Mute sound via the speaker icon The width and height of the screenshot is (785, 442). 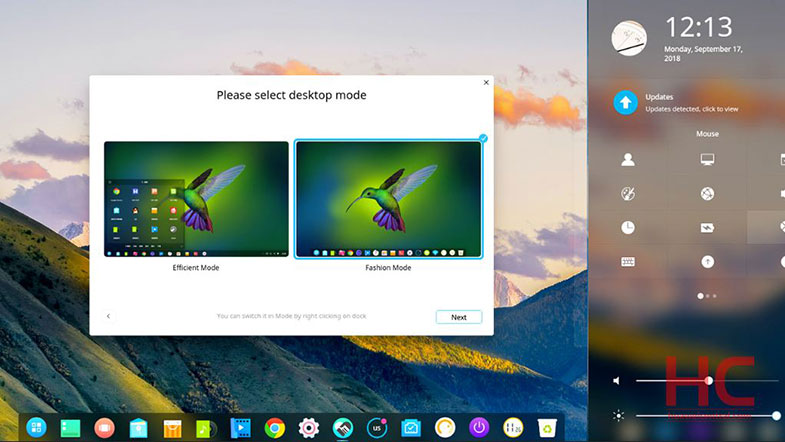click(x=616, y=381)
